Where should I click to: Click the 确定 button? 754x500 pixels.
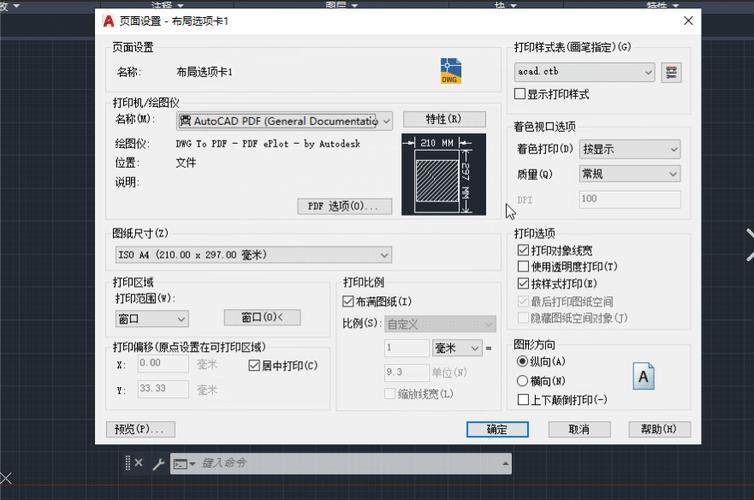click(497, 429)
